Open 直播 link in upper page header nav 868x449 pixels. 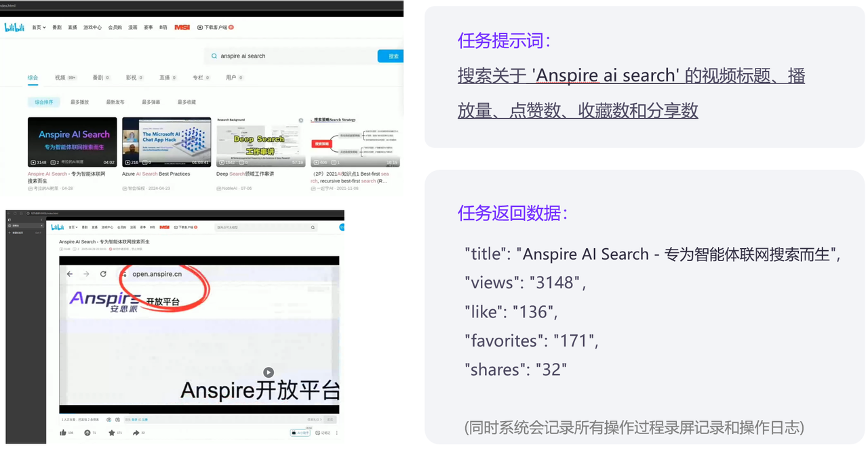coord(73,27)
